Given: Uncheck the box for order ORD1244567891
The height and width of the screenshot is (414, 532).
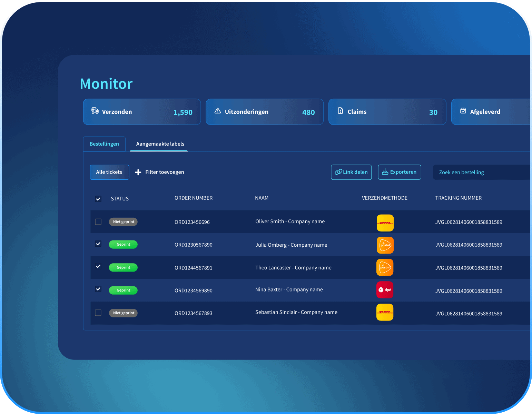Looking at the screenshot, I should point(98,267).
